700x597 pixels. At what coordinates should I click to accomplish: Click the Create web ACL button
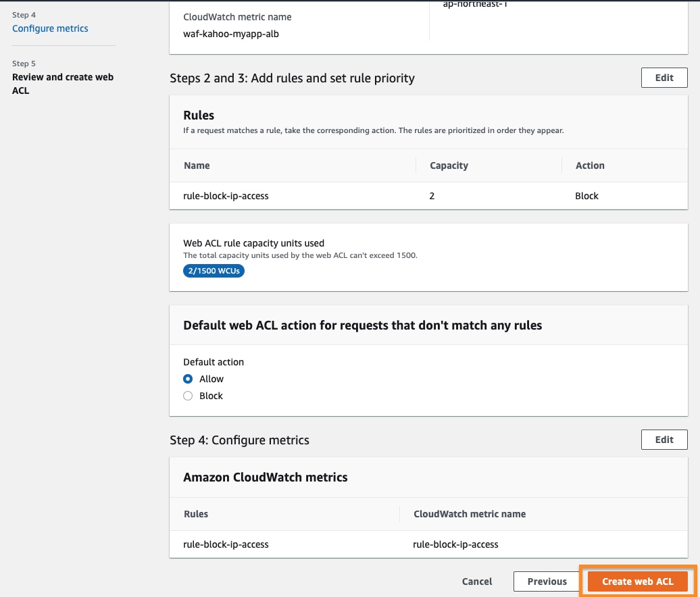[637, 581]
